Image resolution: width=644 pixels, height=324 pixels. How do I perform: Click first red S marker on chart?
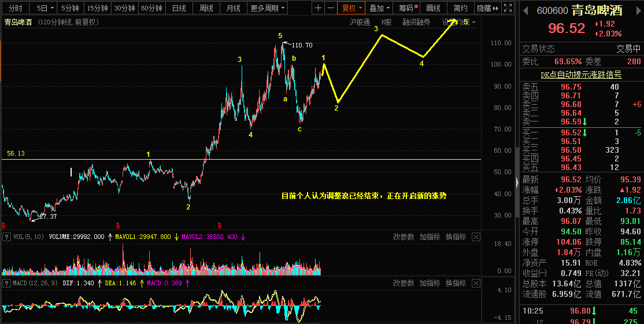pyautogui.click(x=3, y=225)
